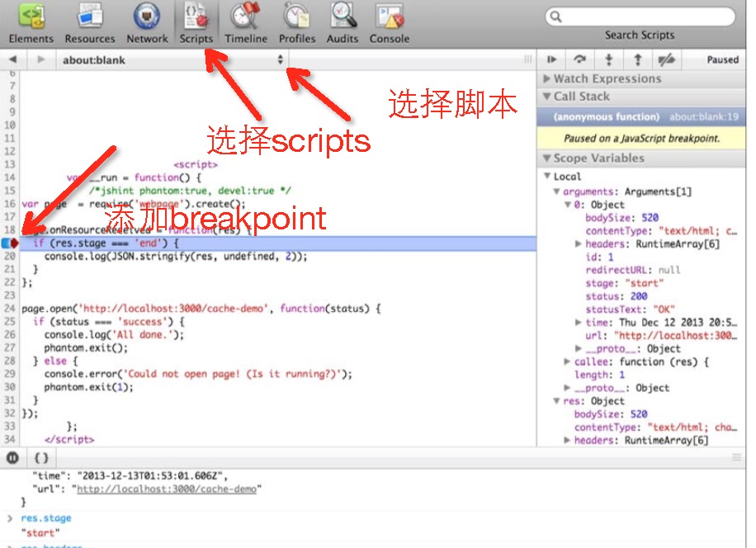Click line number 20 in gutter

point(10,256)
